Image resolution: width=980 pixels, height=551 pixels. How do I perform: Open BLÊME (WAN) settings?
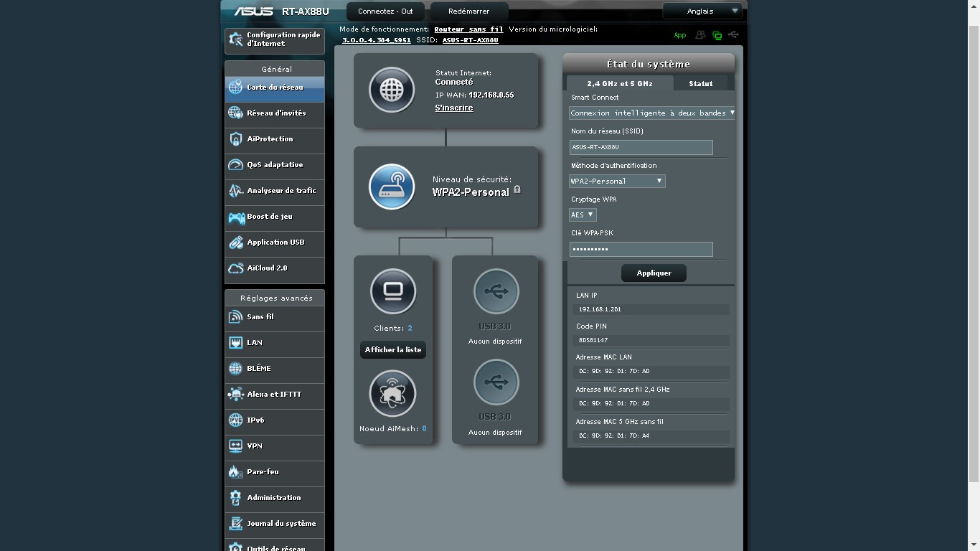point(275,369)
